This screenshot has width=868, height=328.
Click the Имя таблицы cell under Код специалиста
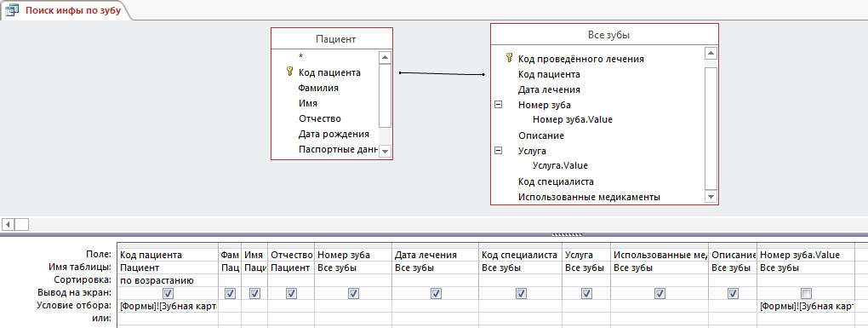(520, 268)
